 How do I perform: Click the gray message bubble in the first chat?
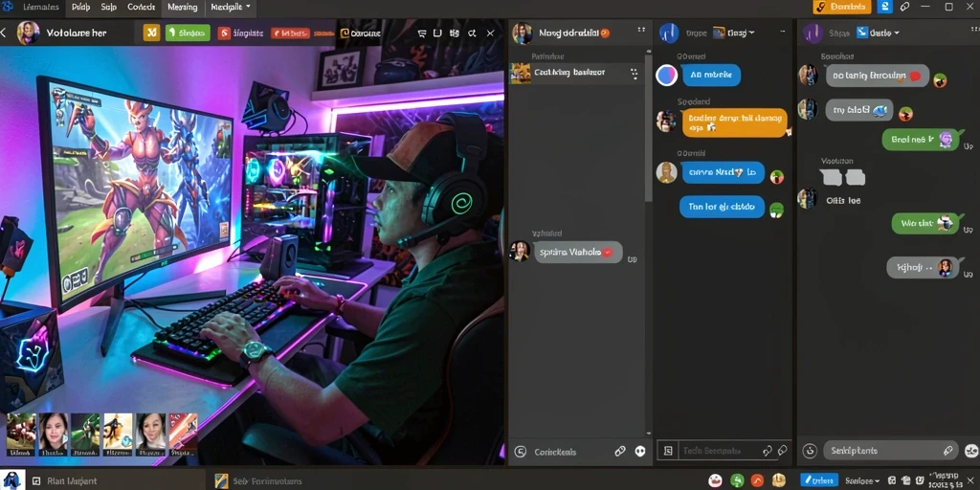tap(578, 252)
